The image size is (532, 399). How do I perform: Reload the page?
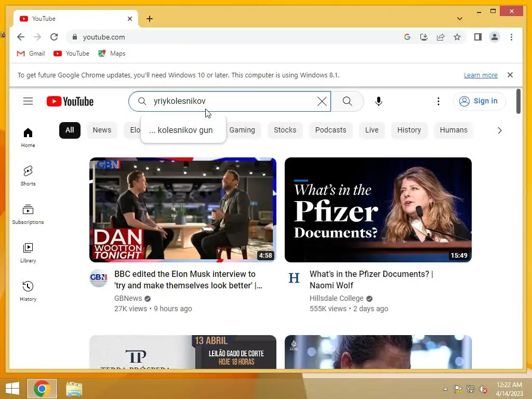click(x=54, y=37)
